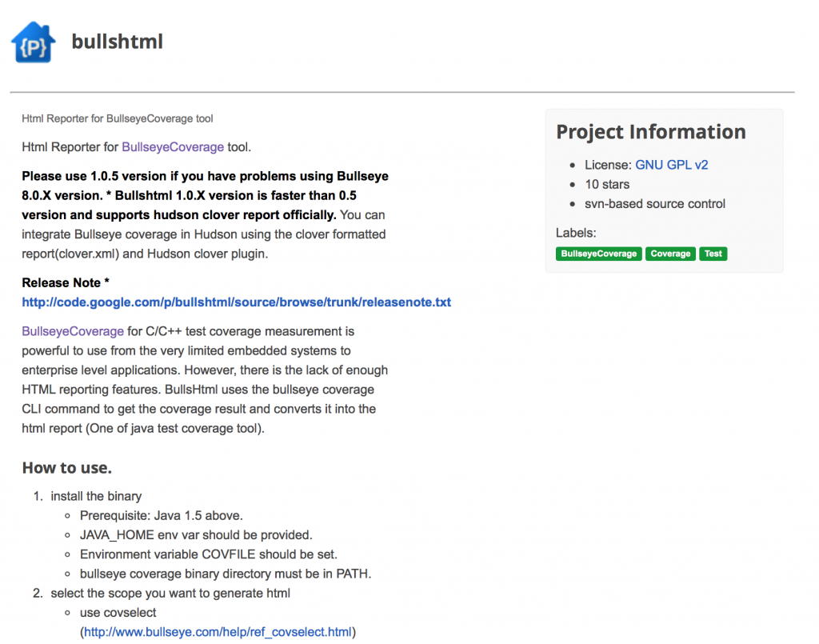Click 'install the binary' step
Screen dimensions: 819x644
(x=96, y=496)
